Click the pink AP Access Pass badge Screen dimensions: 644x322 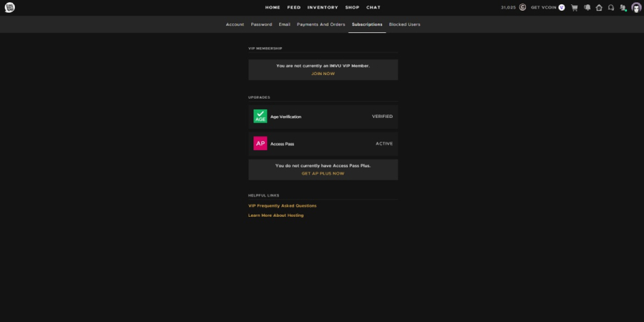(x=260, y=143)
